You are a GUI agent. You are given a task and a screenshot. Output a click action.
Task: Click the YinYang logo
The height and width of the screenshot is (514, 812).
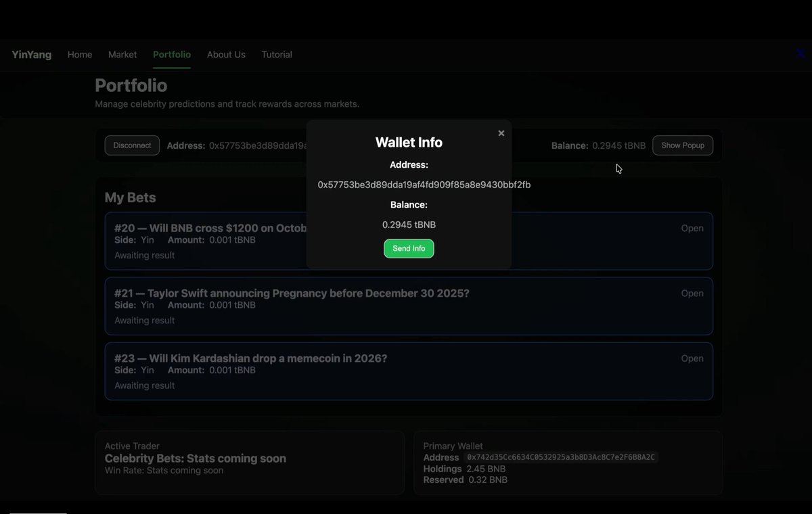tap(32, 55)
